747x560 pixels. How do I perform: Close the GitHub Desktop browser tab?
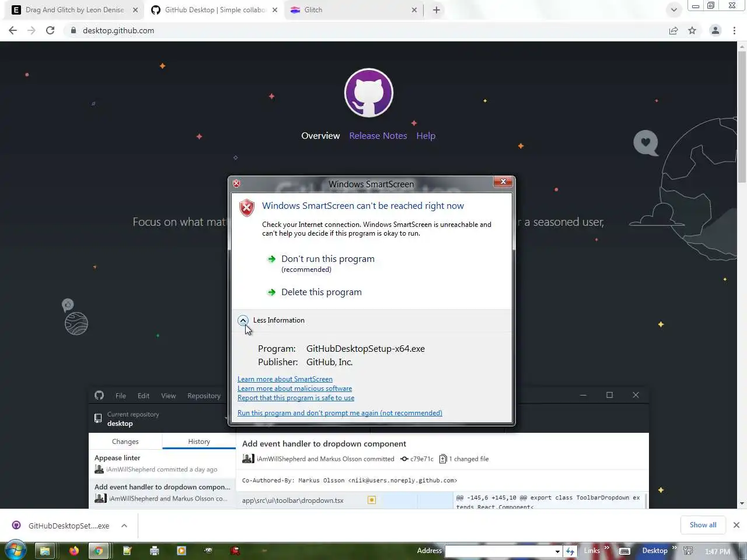(x=275, y=10)
